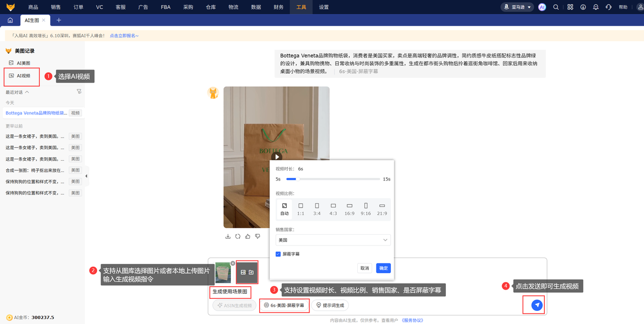This screenshot has height=324, width=644.
Task: Open the AI assistant icon in top bar
Action: click(x=542, y=7)
